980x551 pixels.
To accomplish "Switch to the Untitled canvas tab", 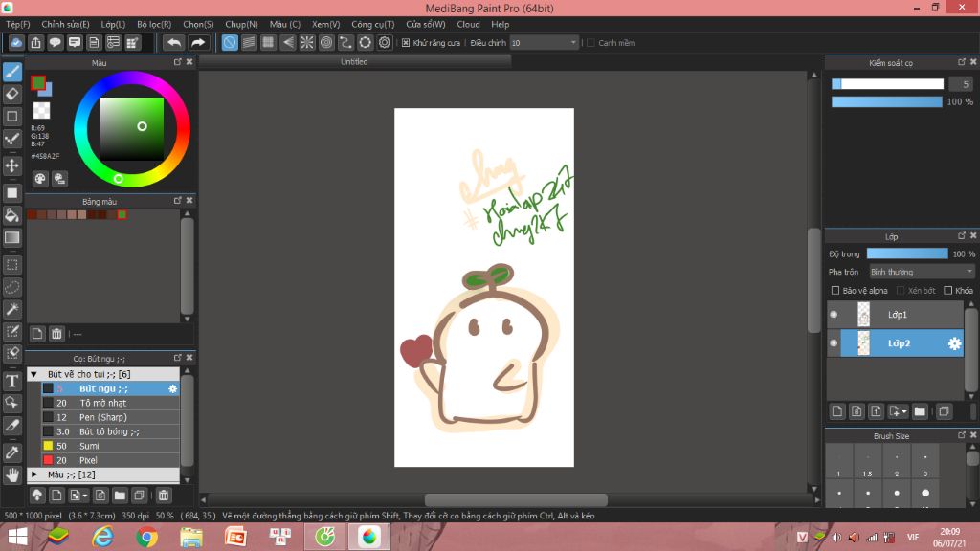I will (x=354, y=62).
